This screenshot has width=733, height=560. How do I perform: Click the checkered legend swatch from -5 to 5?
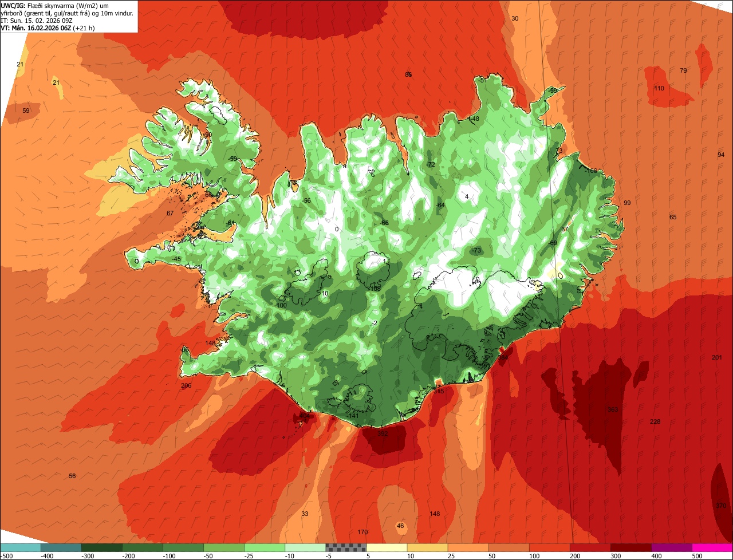click(346, 547)
